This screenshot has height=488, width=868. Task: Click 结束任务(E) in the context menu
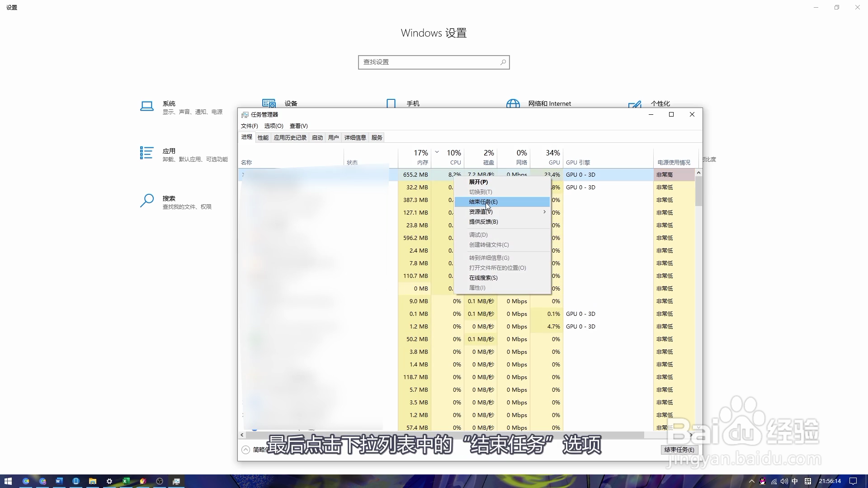pos(483,202)
